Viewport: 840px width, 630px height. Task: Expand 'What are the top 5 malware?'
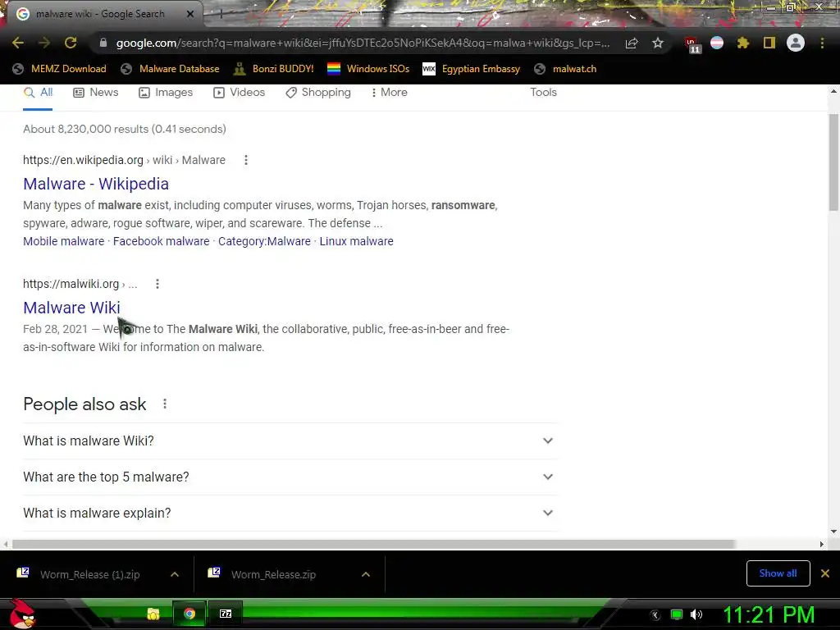coord(290,477)
